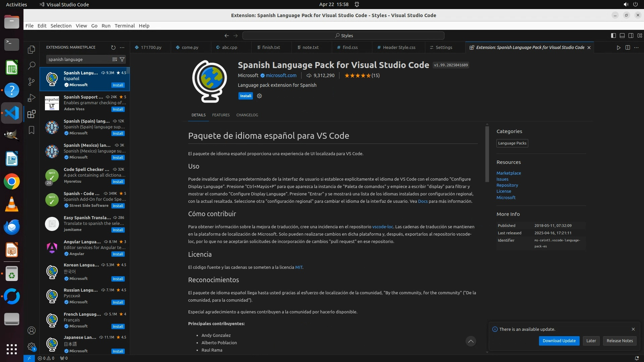Open Views and More Actions menu
Image resolution: width=644 pixels, height=362 pixels.
(122, 48)
